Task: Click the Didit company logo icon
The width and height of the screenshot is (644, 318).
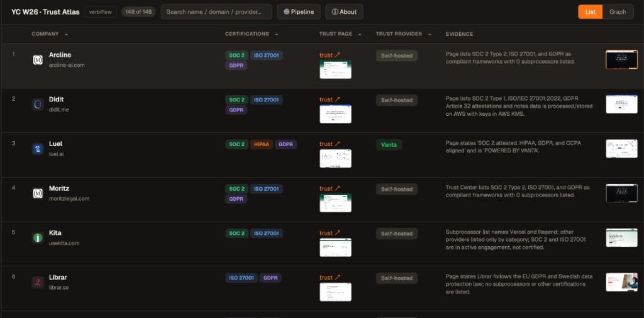Action: click(x=38, y=105)
